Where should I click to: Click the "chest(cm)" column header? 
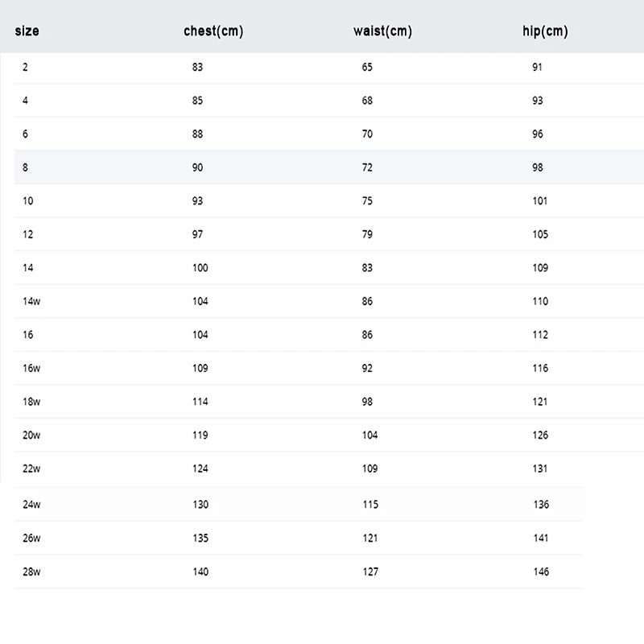[x=213, y=31]
